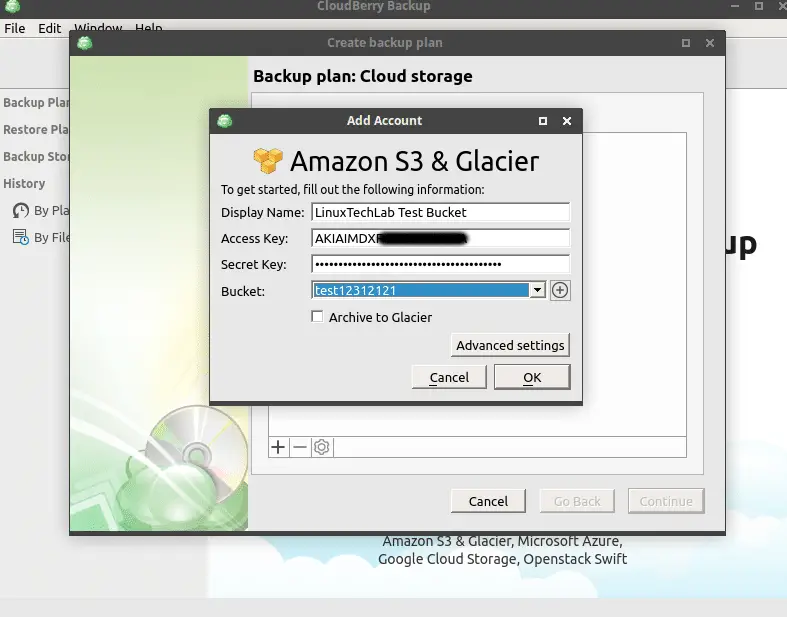Select Restore Plans in main window sidebar

point(36,130)
